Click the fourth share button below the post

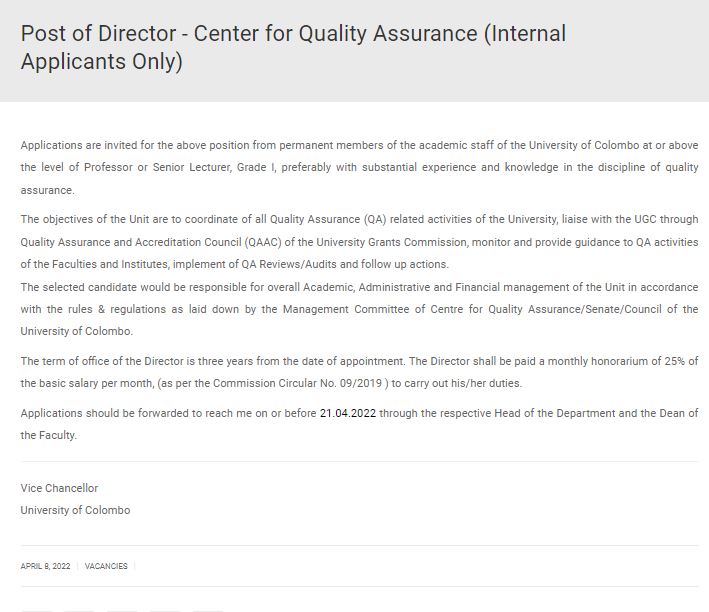(x=165, y=610)
